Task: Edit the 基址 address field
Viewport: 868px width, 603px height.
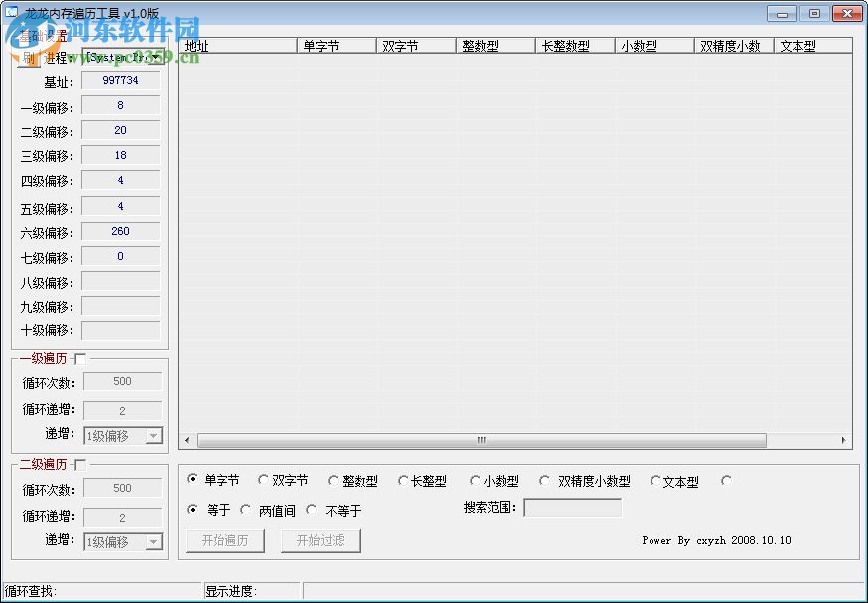Action: [x=120, y=80]
